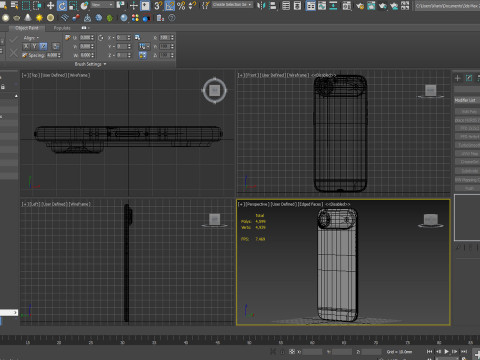The width and height of the screenshot is (480, 360).
Task: Click Render Production teapot icon
Action: click(383, 5)
